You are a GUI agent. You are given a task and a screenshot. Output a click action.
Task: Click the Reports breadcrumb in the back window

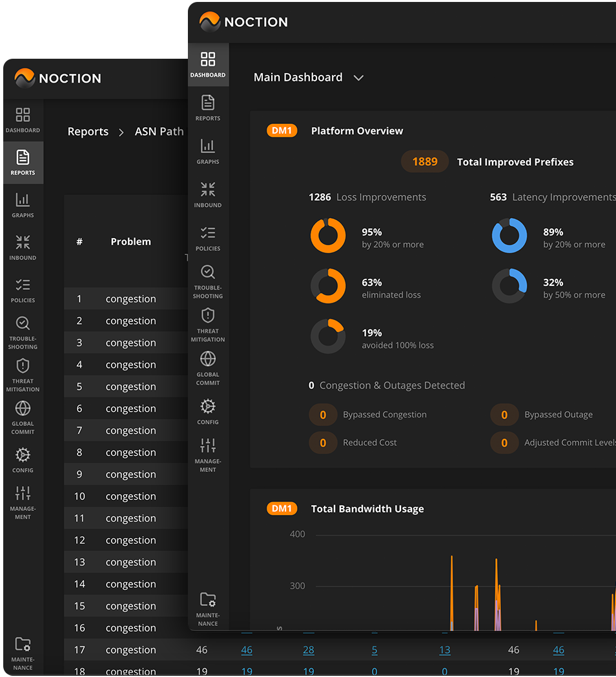[88, 132]
